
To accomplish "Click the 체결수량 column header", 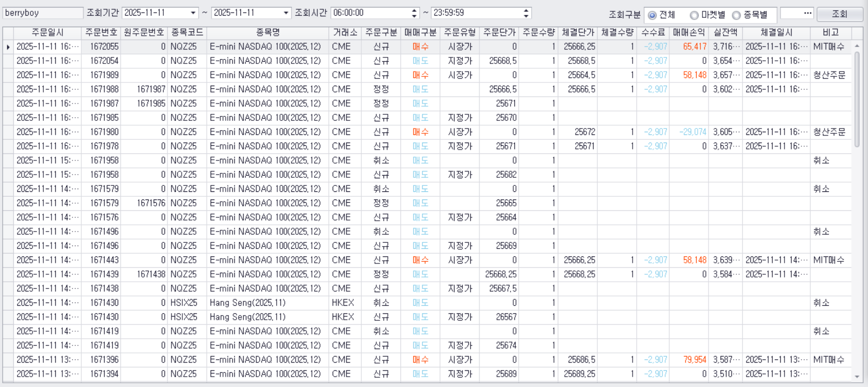I will pyautogui.click(x=617, y=33).
